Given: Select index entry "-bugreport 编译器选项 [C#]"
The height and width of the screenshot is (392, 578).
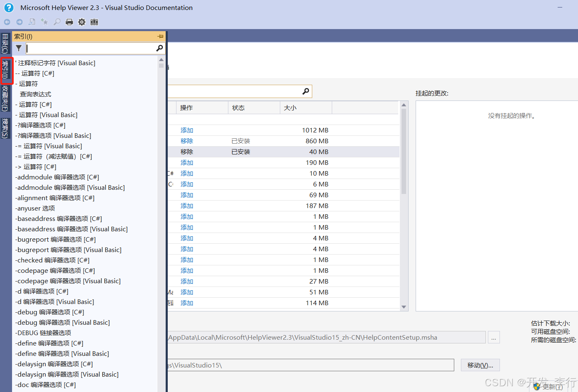Looking at the screenshot, I should (x=56, y=240).
